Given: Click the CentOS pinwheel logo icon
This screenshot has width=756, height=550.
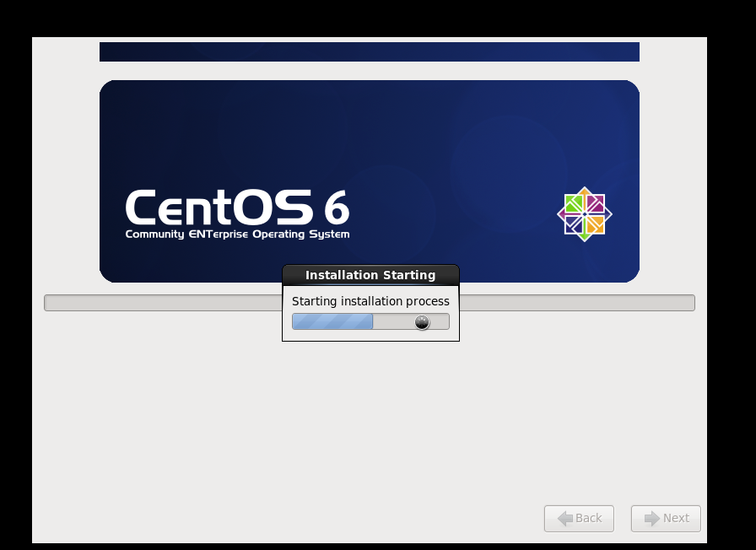Looking at the screenshot, I should (x=585, y=214).
